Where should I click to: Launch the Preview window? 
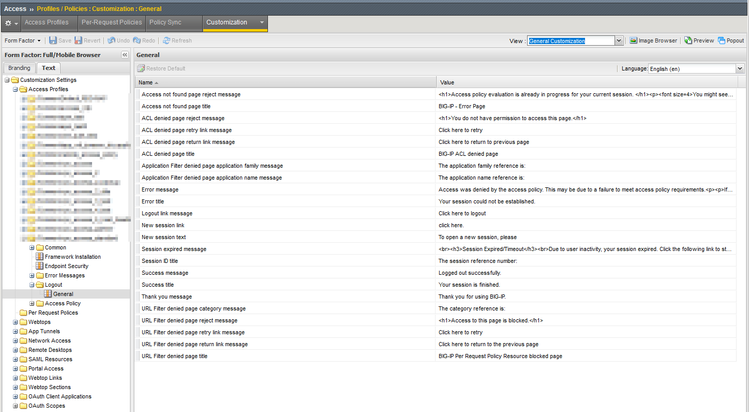[699, 41]
